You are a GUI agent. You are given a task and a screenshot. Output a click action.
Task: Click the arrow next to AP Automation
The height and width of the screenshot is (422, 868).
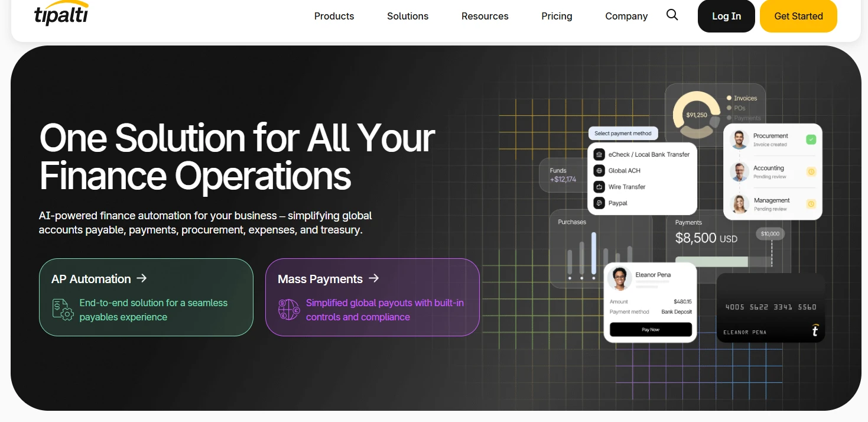point(141,278)
